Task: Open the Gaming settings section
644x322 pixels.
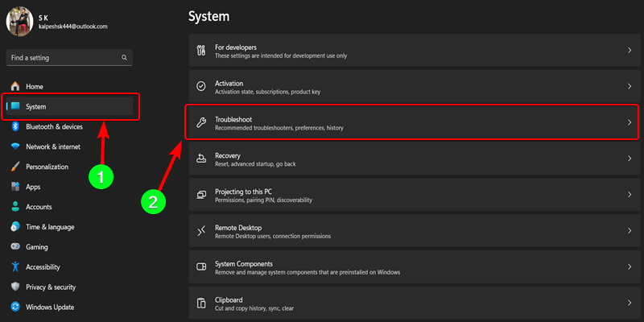Action: (37, 247)
